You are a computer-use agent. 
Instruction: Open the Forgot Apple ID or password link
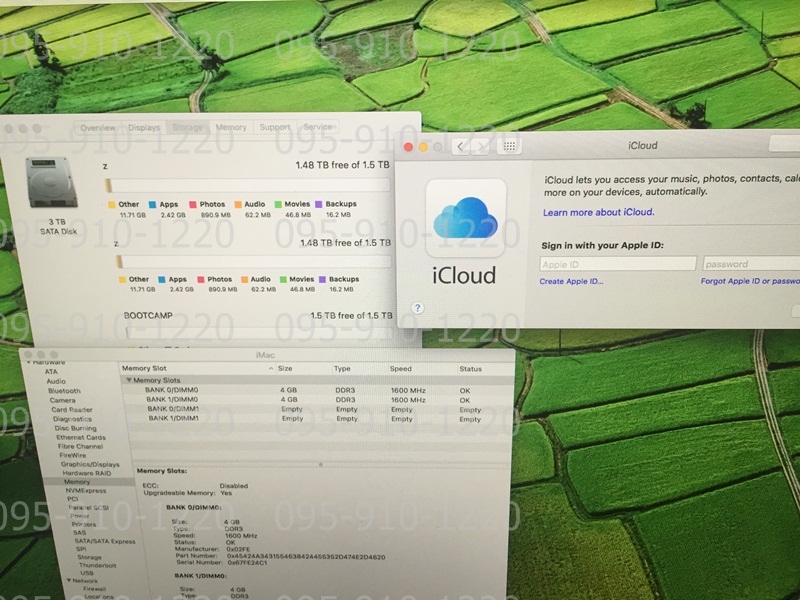(750, 281)
